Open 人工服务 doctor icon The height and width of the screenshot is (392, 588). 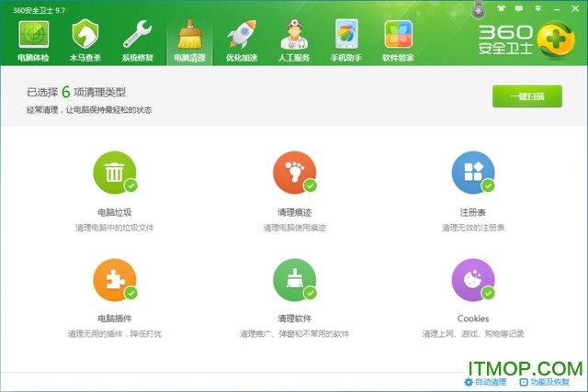click(x=294, y=41)
